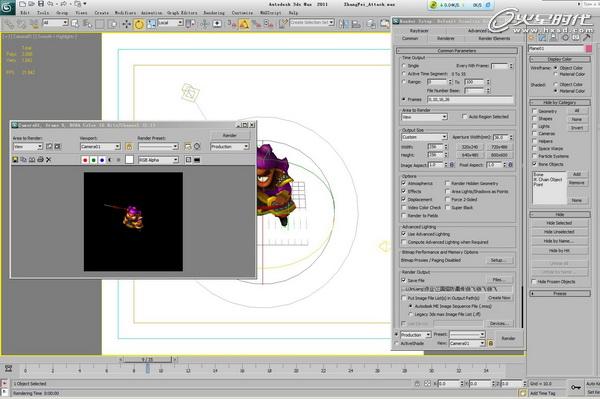
Task: Open the Production dropdown in the frame window
Action: click(x=230, y=147)
